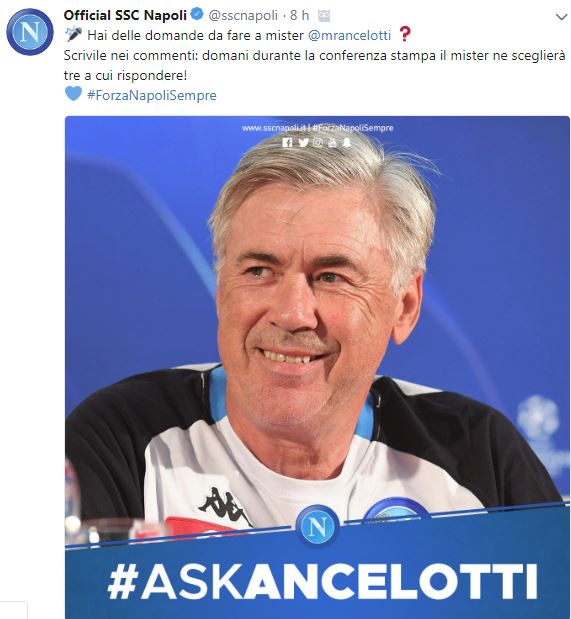Click the Twitter bird icon in image
The image size is (571, 619).
coord(303,142)
